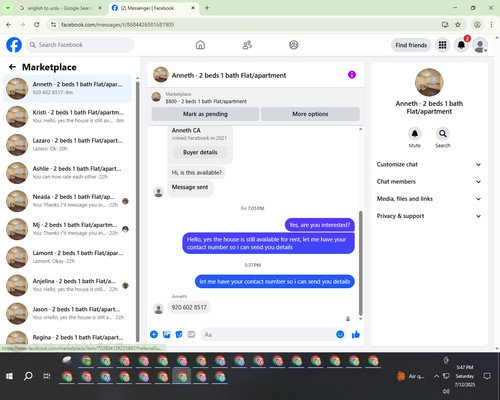Open the Ashlie conversation
The image size is (500, 400).
point(67,173)
